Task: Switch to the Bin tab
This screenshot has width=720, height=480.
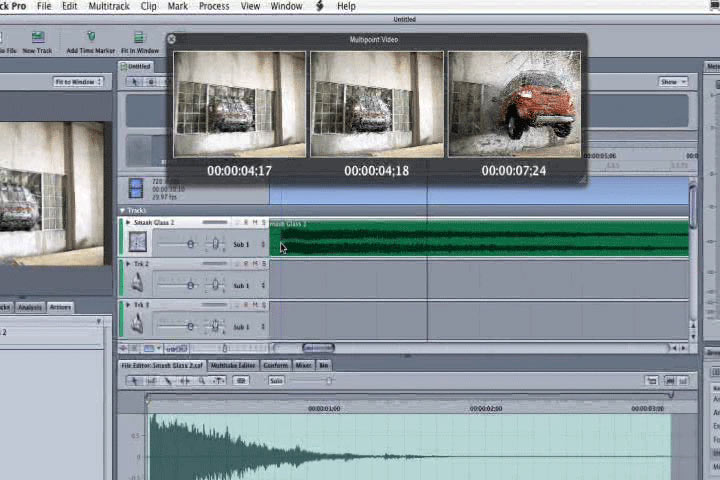Action: 324,365
